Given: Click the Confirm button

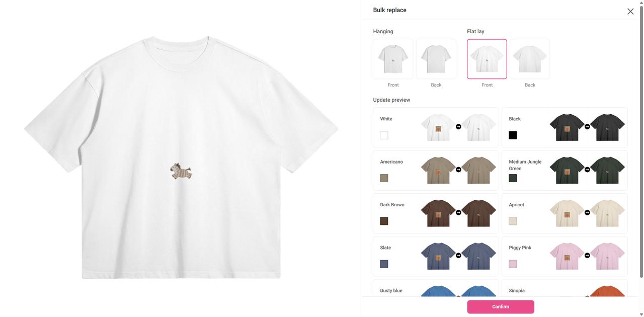Looking at the screenshot, I should [x=501, y=307].
